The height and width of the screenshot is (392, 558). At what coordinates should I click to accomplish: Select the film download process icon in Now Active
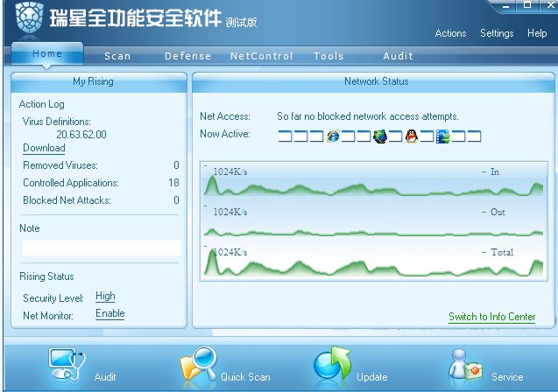443,136
